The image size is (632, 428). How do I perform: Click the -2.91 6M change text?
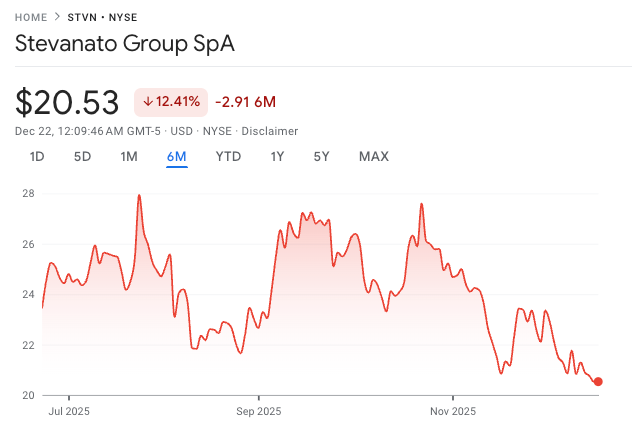(x=245, y=102)
